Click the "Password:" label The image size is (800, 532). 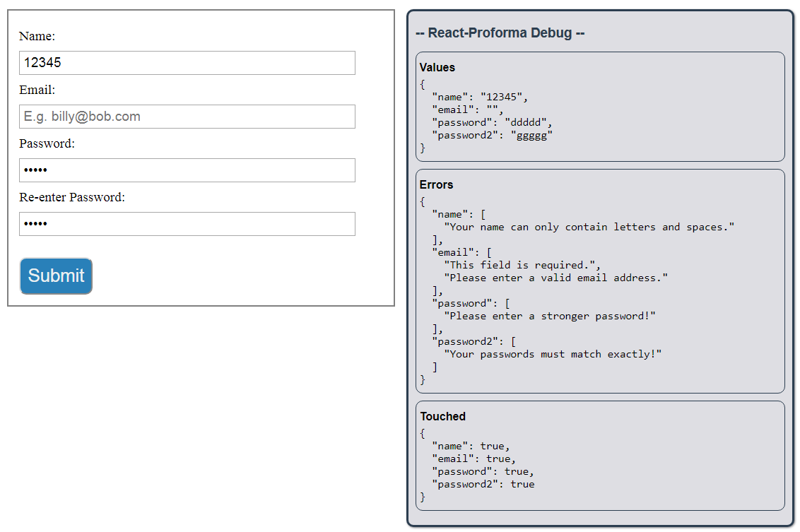[x=47, y=143]
